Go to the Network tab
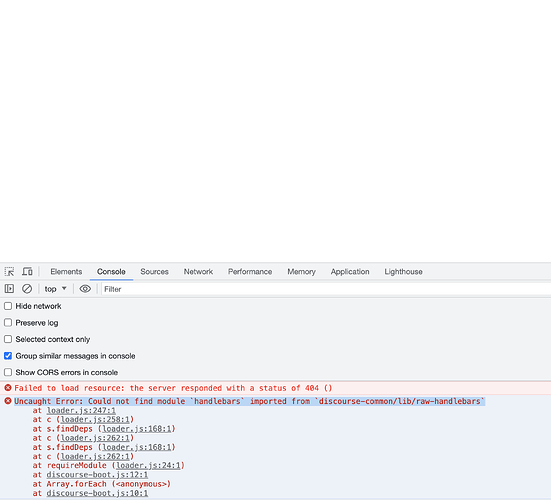This screenshot has width=551, height=500. click(198, 272)
